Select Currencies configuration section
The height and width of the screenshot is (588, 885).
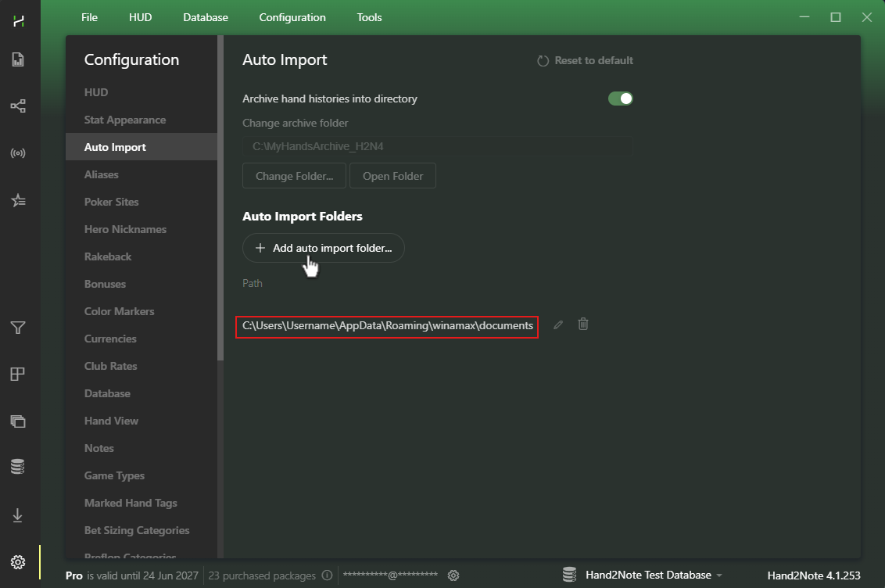(141, 339)
